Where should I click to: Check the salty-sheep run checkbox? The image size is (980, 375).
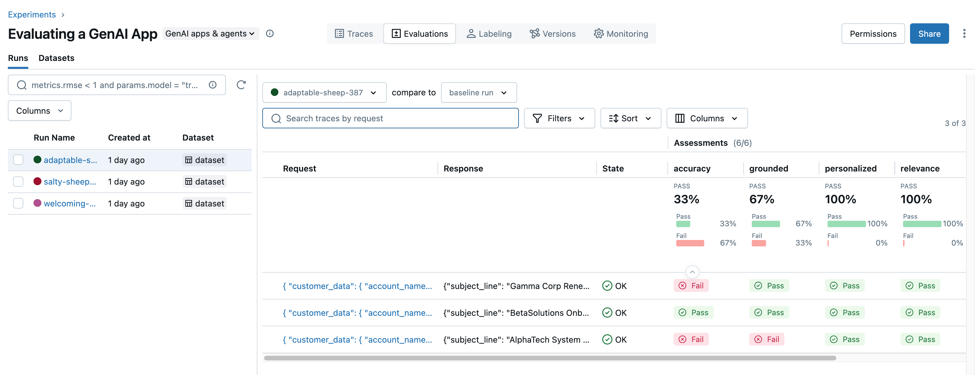point(18,182)
